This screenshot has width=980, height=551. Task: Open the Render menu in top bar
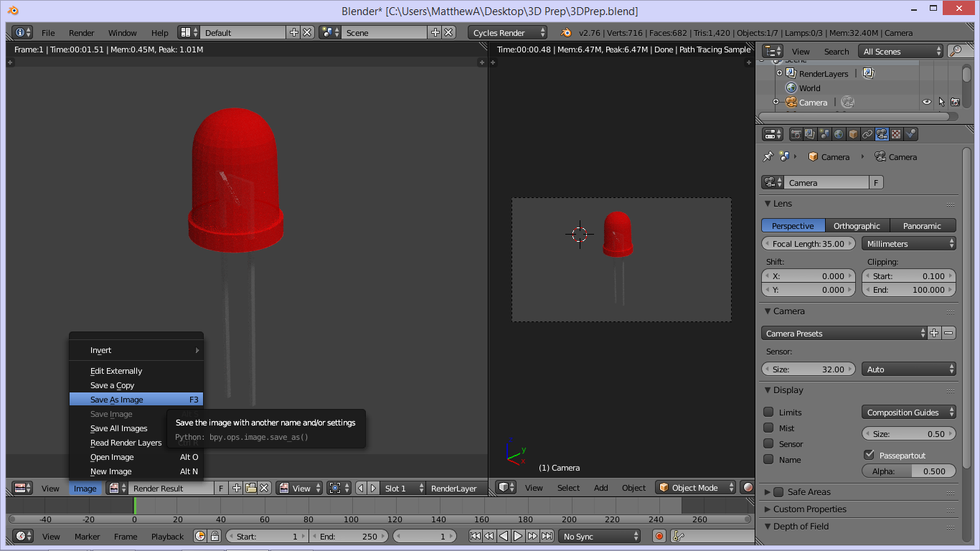(82, 32)
